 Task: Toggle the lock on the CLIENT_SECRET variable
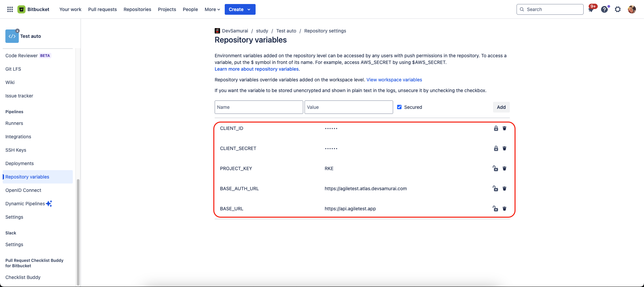[496, 148]
